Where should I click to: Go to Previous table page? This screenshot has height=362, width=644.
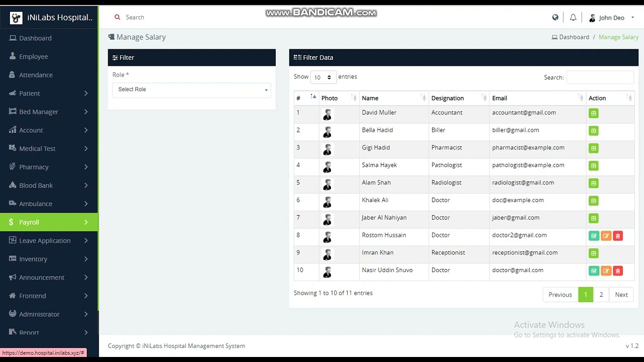[x=560, y=295]
